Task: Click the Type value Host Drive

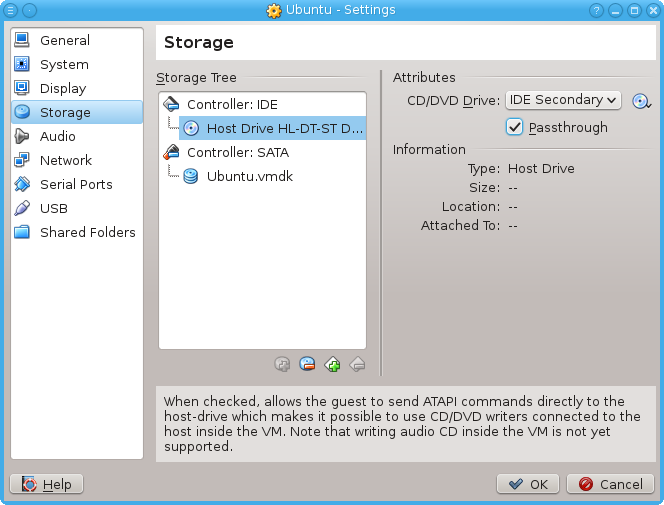Action: coord(541,168)
